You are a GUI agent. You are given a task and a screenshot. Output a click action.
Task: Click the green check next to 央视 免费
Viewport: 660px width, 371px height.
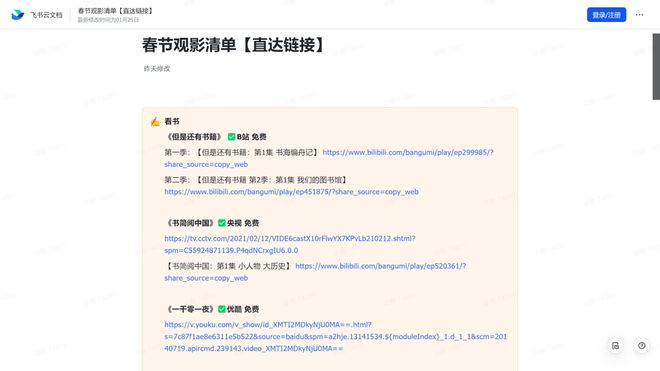(x=222, y=223)
